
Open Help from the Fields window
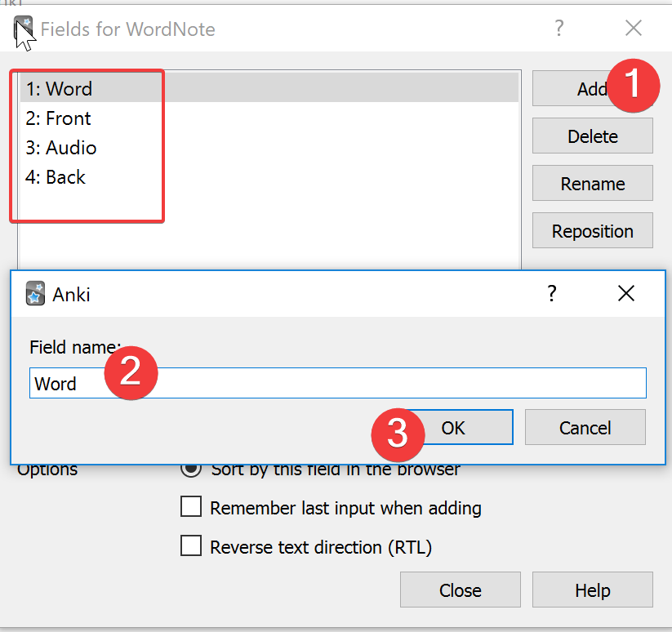click(592, 590)
